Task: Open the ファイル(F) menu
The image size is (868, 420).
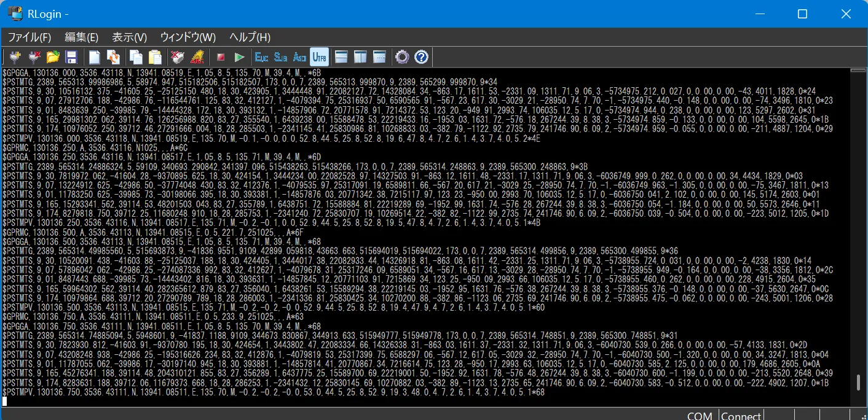Action: (30, 37)
